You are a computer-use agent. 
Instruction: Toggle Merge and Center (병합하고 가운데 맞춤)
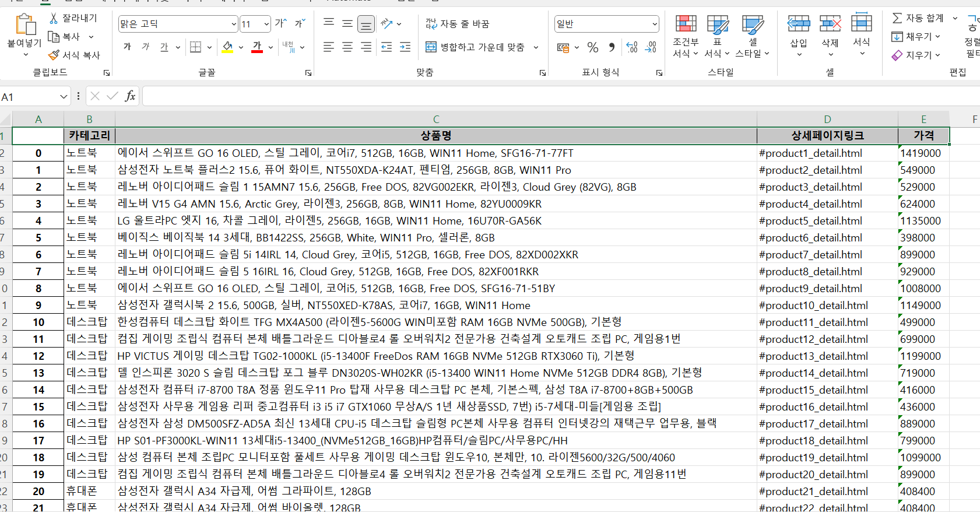coord(475,47)
